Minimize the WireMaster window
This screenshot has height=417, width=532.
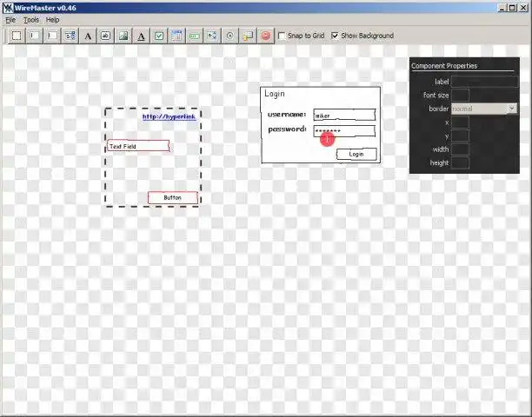[502, 8]
